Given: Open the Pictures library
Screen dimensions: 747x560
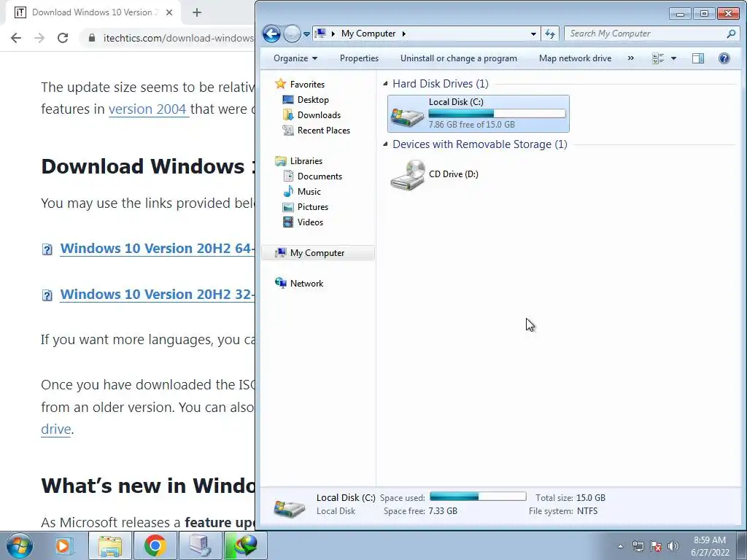Looking at the screenshot, I should pyautogui.click(x=312, y=206).
